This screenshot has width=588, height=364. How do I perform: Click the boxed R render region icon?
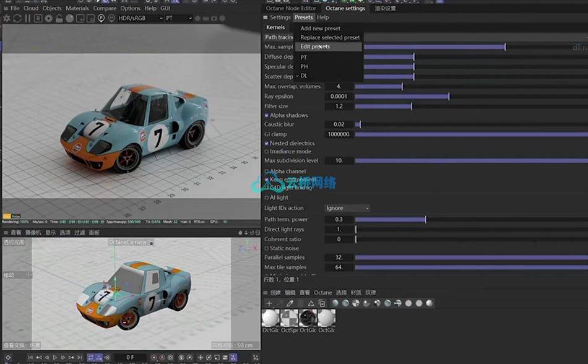point(38,18)
